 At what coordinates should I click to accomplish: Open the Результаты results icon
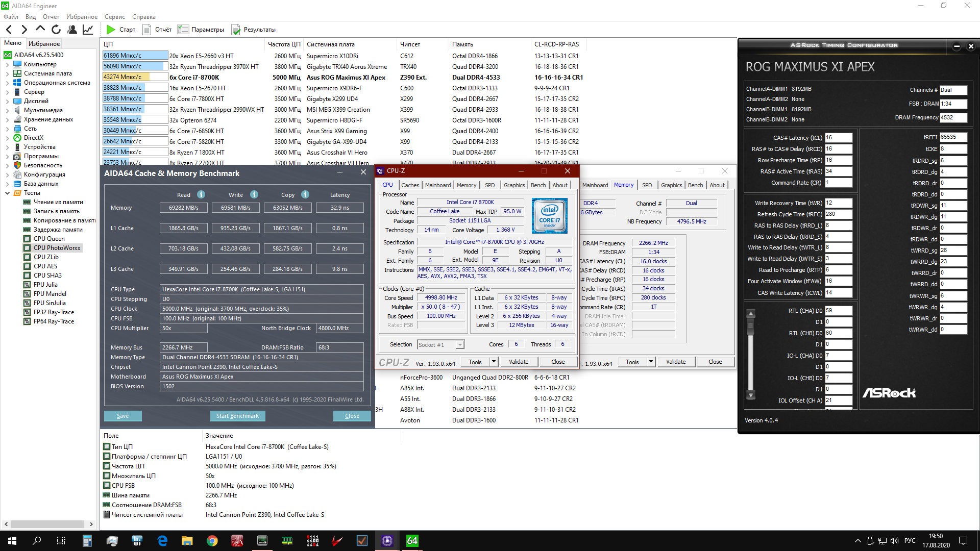[236, 30]
